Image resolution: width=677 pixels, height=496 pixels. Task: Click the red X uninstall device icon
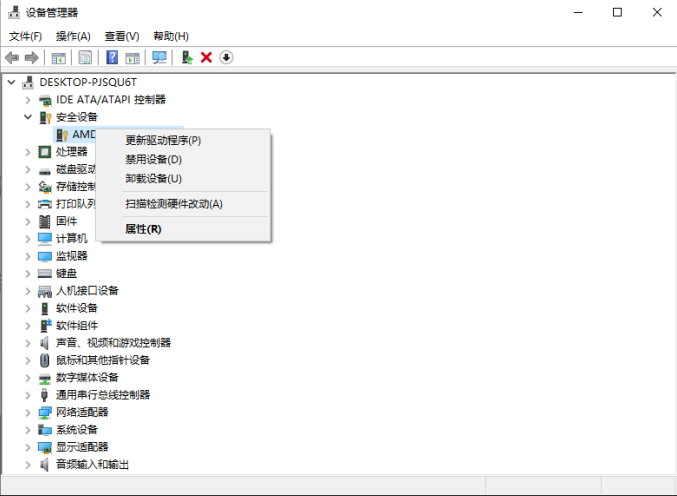tap(206, 57)
